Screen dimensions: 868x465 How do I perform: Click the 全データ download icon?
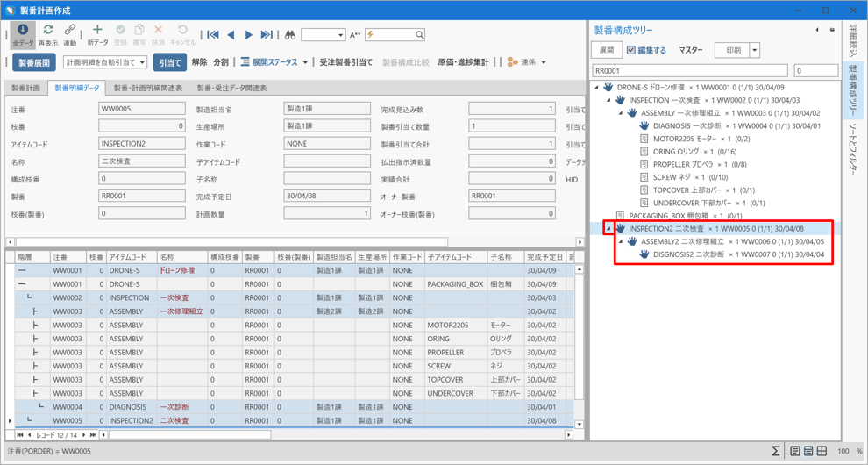pos(23,32)
